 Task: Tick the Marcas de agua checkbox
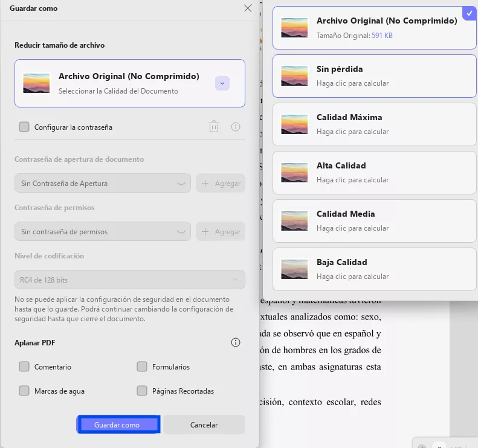[24, 391]
